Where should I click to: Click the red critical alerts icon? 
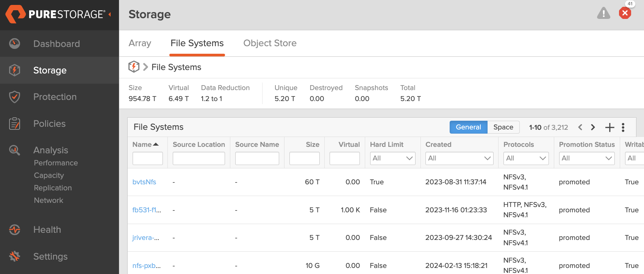pos(625,13)
